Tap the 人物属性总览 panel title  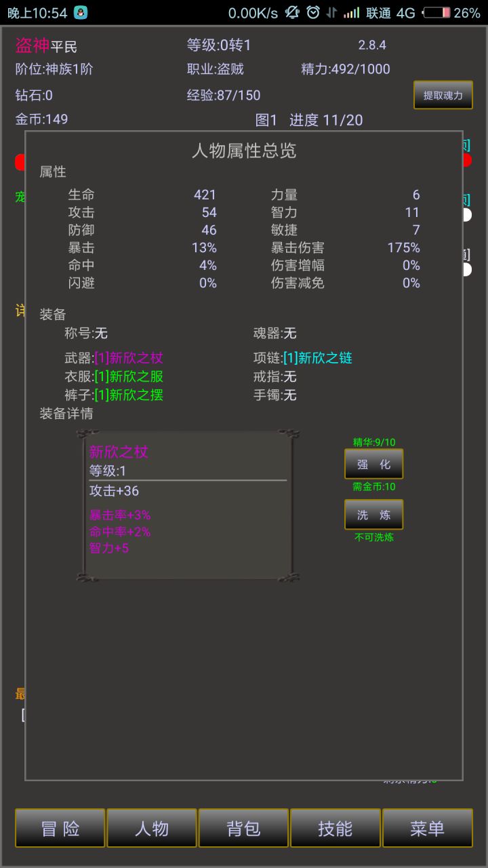[x=244, y=151]
